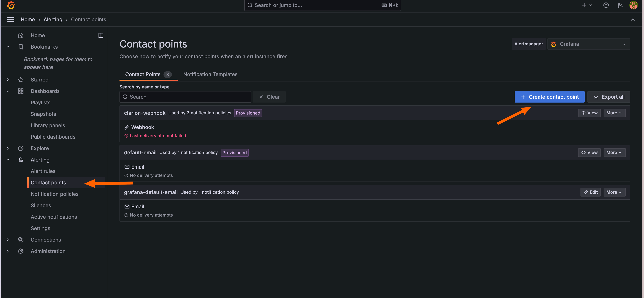Screen dimensions: 644x298
Task: Click the clarion-webhook Provisioned badge
Action: pyautogui.click(x=248, y=113)
